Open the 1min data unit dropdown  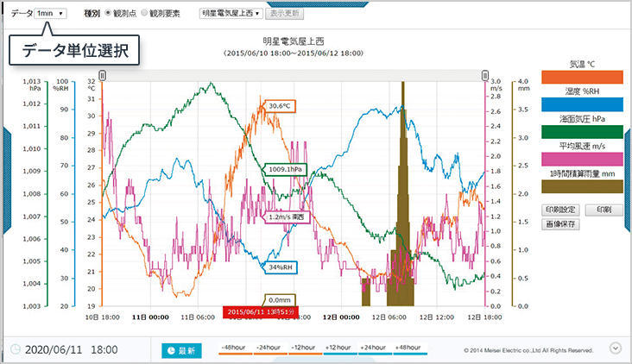click(51, 14)
